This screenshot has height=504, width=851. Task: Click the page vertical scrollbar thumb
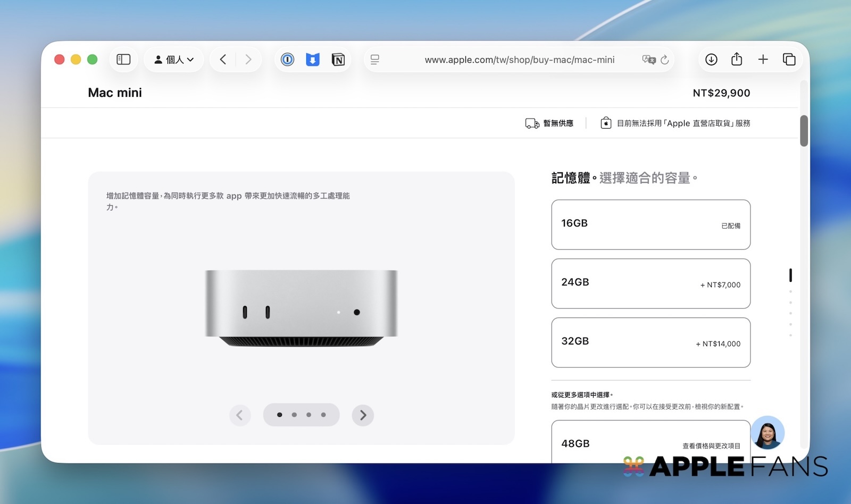click(804, 131)
